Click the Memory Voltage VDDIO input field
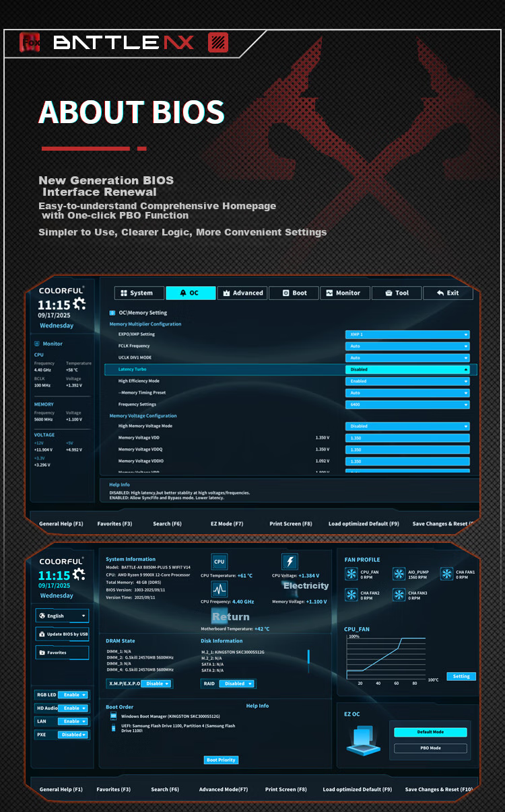Screen dimensions: 505x812 pyautogui.click(x=407, y=461)
